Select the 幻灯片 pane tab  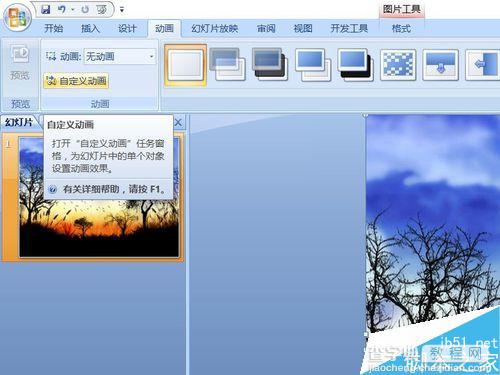coord(19,122)
